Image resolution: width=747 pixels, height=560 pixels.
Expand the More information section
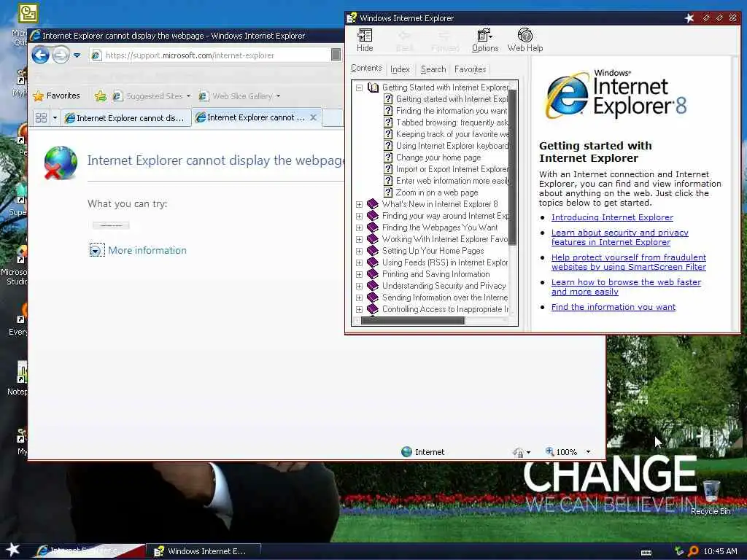point(96,251)
